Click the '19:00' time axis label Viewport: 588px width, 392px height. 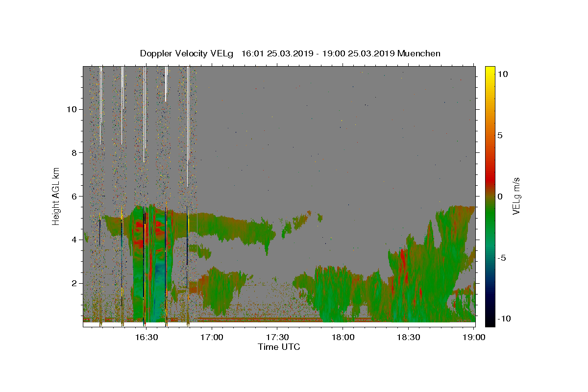click(x=474, y=337)
